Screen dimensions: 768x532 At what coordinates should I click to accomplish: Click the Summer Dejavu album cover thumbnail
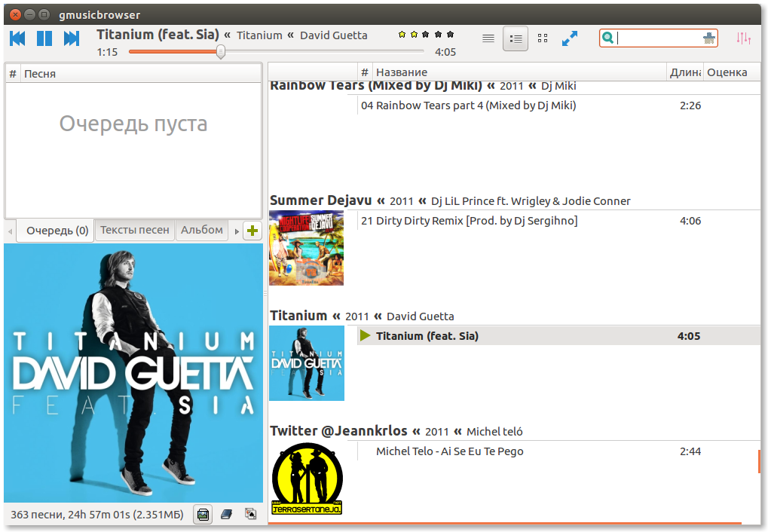pyautogui.click(x=307, y=248)
